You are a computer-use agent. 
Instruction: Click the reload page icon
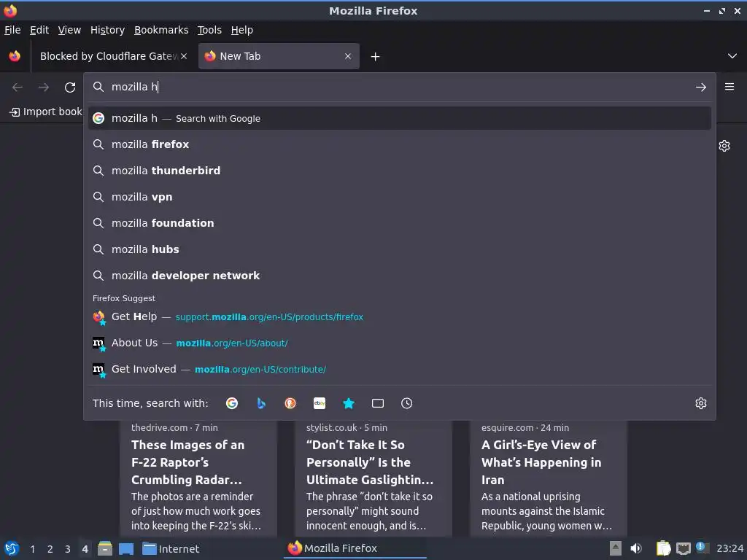point(70,87)
